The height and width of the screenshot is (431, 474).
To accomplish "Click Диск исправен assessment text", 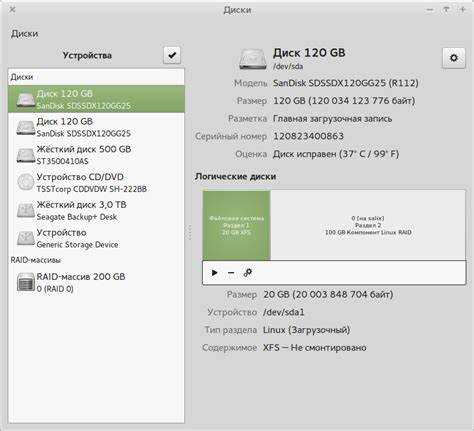I will 336,154.
